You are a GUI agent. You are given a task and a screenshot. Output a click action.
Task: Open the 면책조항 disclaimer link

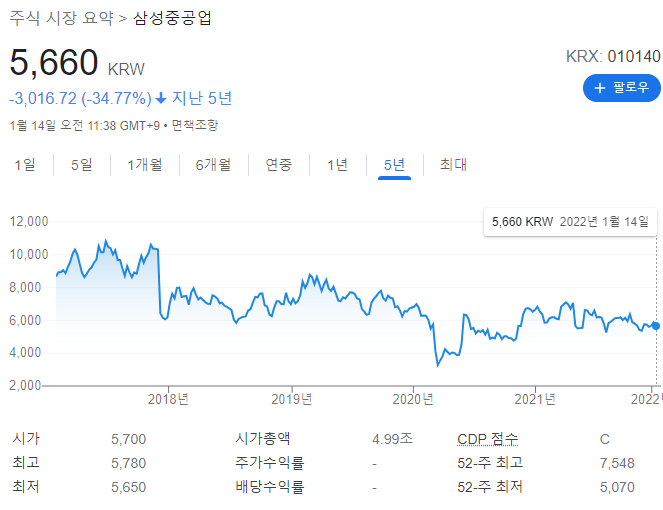[195, 125]
